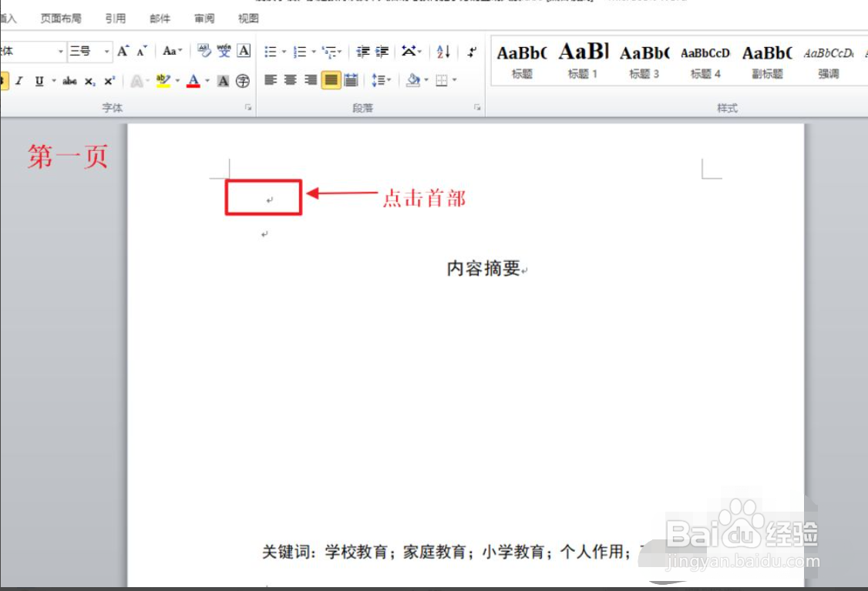The width and height of the screenshot is (868, 591).
Task: Apply Character Border (boxed A) icon
Action: pos(244,51)
